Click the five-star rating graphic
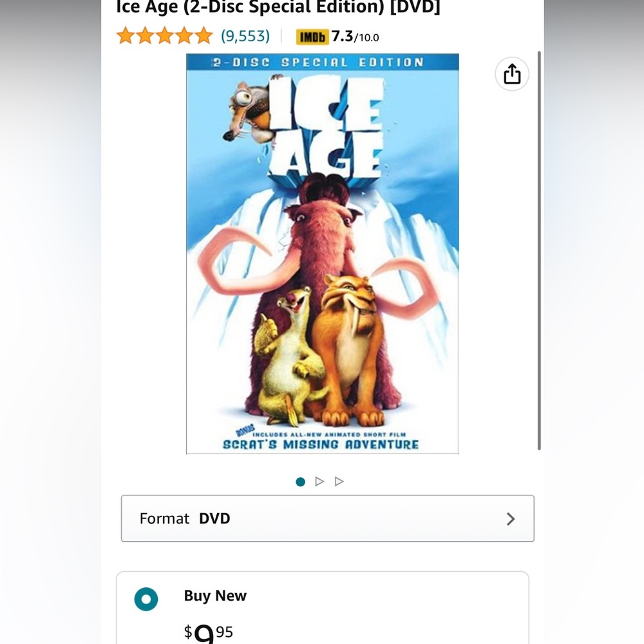The image size is (644, 644). tap(165, 35)
